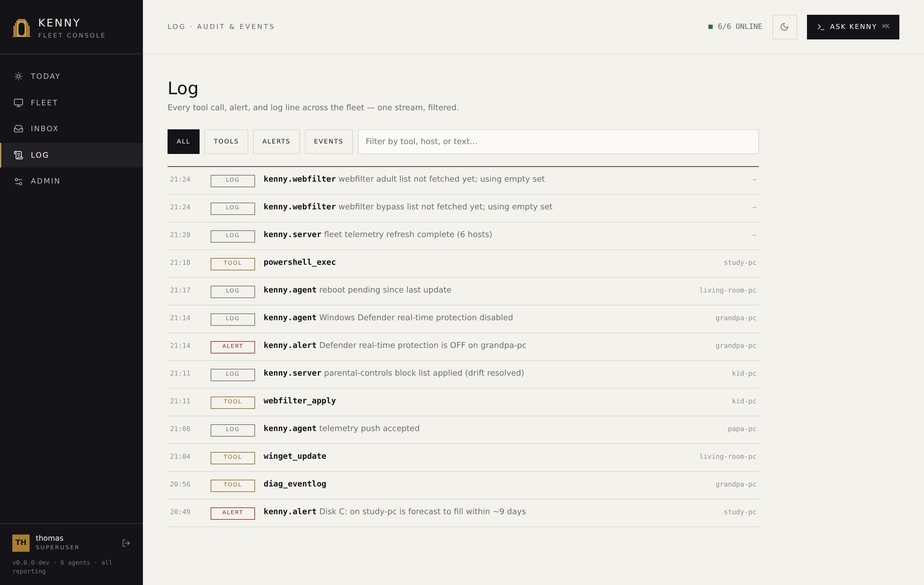Click the winget_update tool entry
Viewport: 924px width, 585px height.
tap(463, 457)
